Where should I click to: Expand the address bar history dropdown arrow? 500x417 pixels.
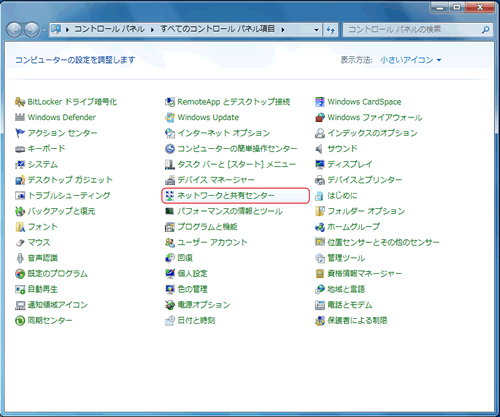[316, 30]
